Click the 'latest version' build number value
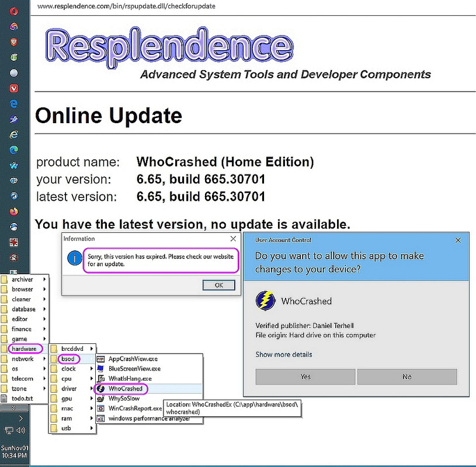 pyautogui.click(x=201, y=197)
